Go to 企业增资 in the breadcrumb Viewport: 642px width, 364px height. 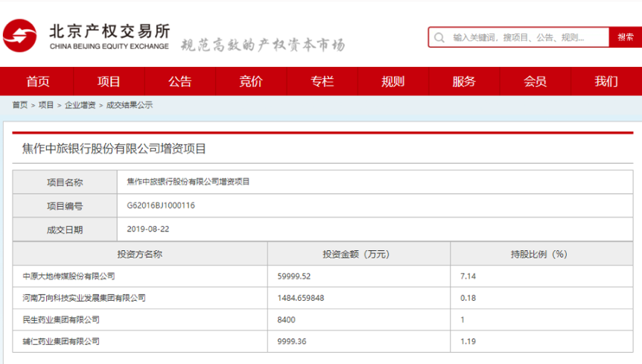(x=80, y=105)
